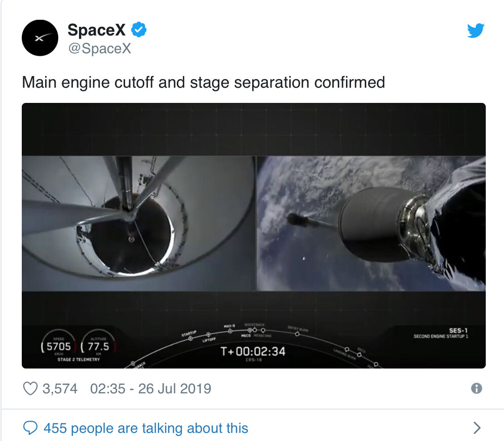This screenshot has height=441, width=504.
Task: Click the T+00:02:34 mission clock
Action: (x=253, y=351)
